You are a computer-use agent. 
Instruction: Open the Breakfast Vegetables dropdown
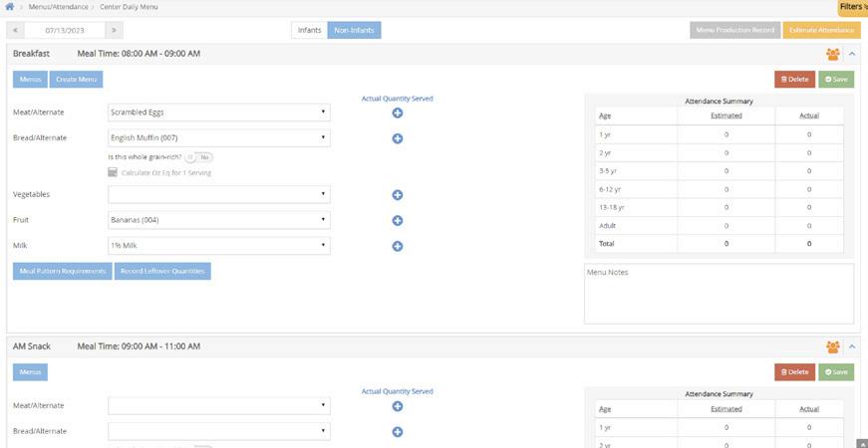click(x=219, y=195)
